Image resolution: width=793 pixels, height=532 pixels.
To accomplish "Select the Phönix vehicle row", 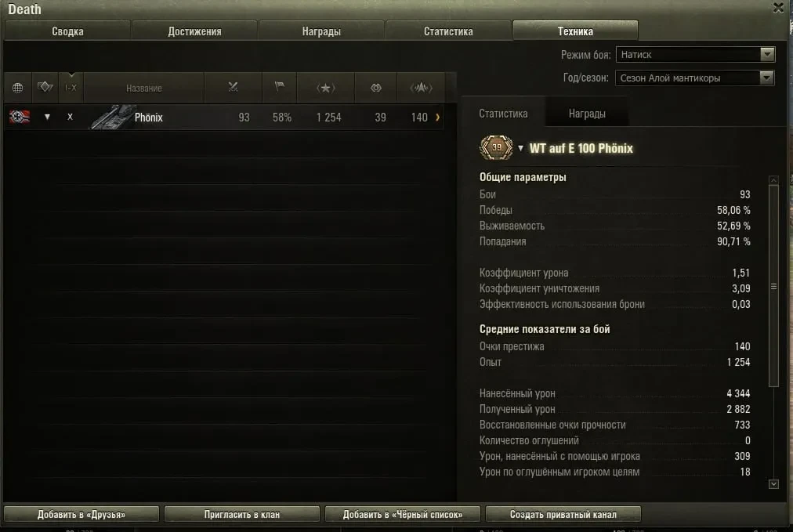I will pos(224,118).
